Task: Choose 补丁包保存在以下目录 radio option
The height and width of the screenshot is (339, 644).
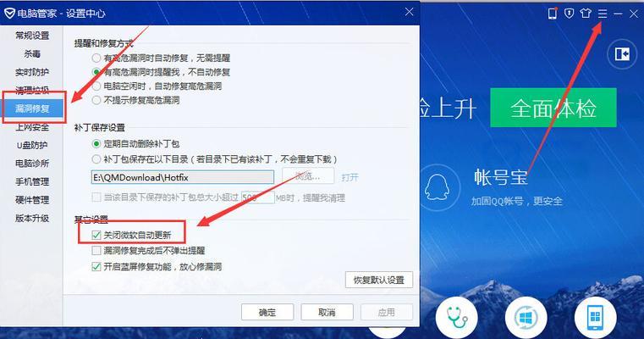Action: 96,158
